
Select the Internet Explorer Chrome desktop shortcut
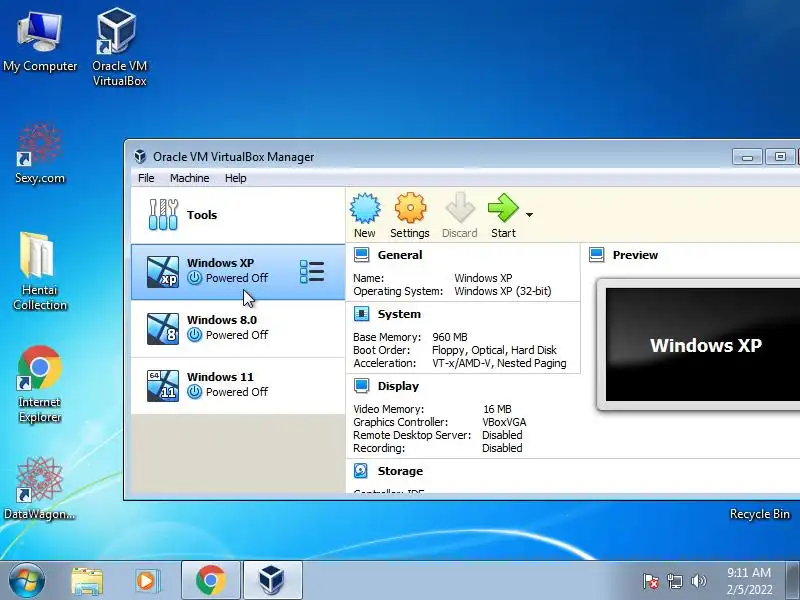point(40,384)
